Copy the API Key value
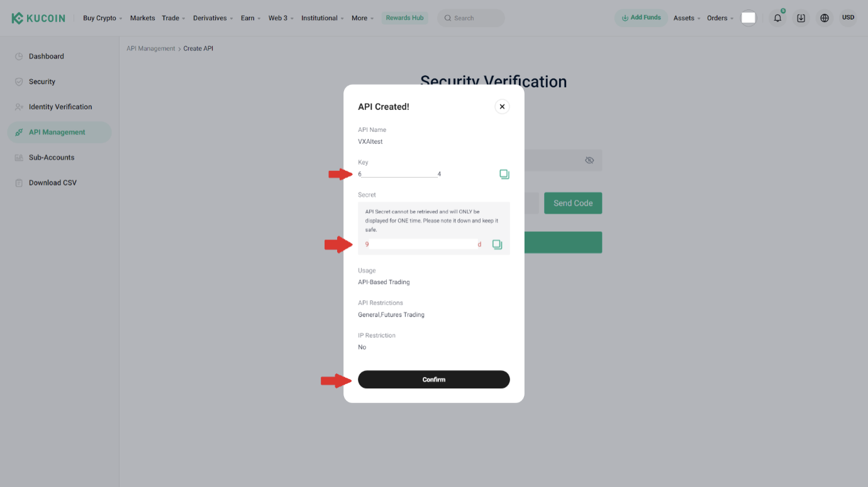The image size is (868, 487). (504, 174)
